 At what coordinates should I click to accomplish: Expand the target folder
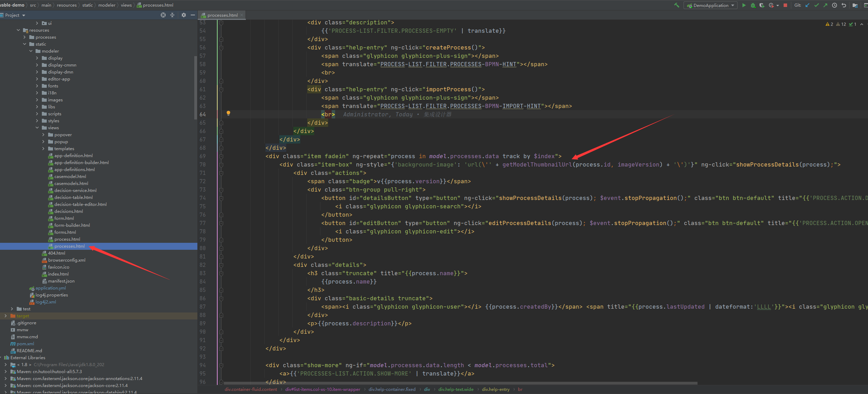[6, 316]
